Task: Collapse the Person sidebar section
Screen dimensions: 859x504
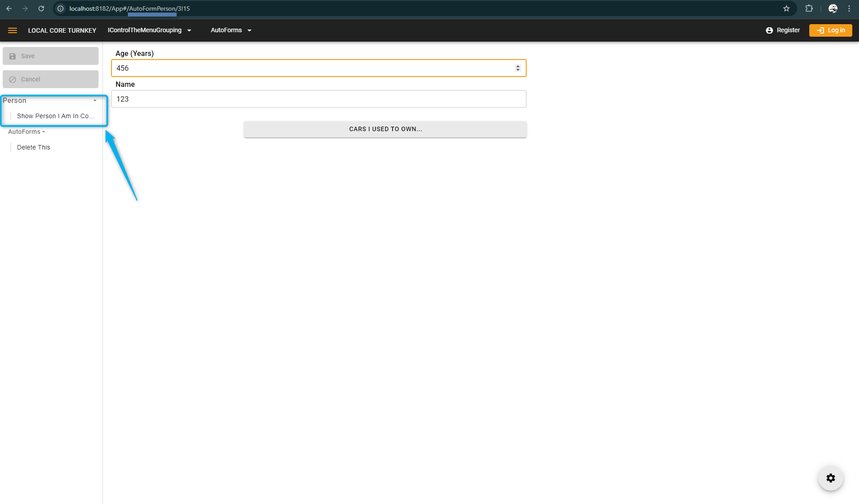Action: tap(94, 101)
